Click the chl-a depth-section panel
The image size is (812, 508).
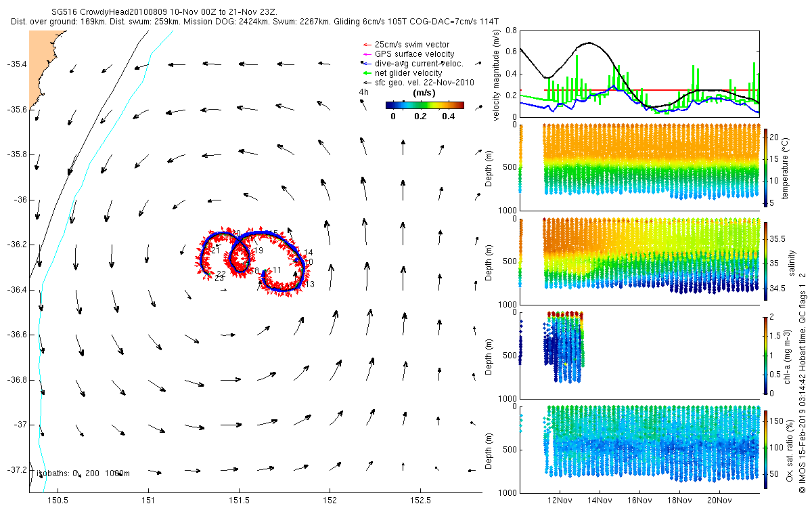click(639, 354)
